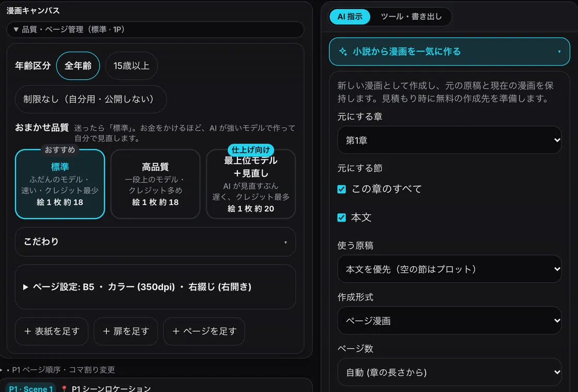Open the ページ数 dropdown showing 自動
Image resolution: width=578 pixels, height=392 pixels.
[x=449, y=372]
